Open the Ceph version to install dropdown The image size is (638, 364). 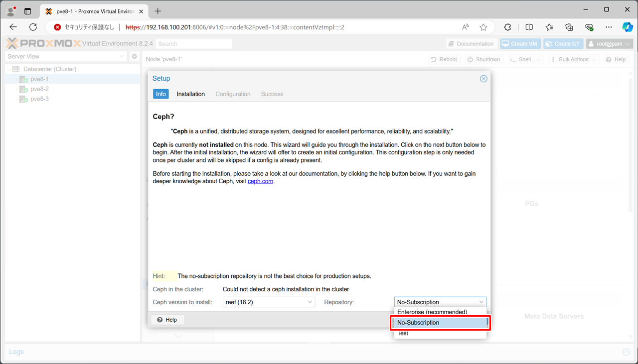point(269,302)
